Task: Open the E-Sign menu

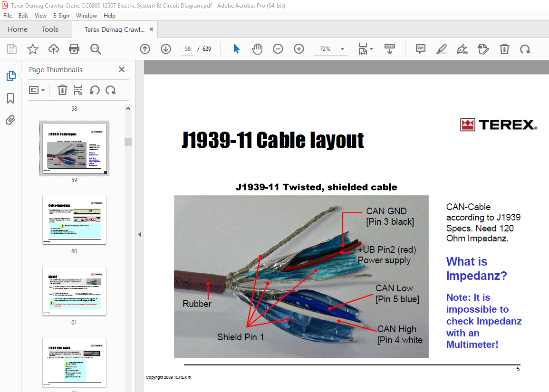Action: tap(61, 15)
